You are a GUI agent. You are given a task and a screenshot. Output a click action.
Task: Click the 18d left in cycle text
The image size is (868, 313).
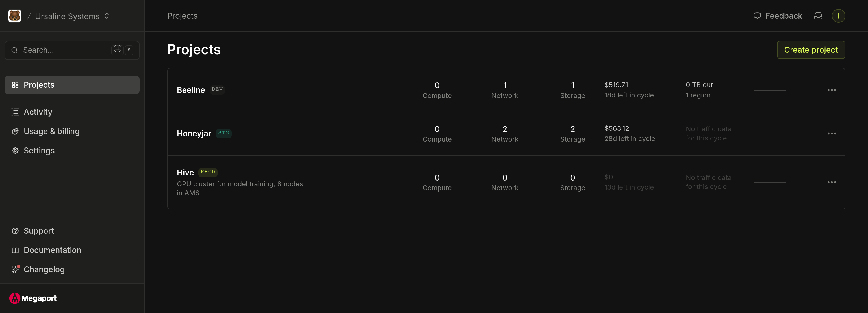(x=629, y=95)
